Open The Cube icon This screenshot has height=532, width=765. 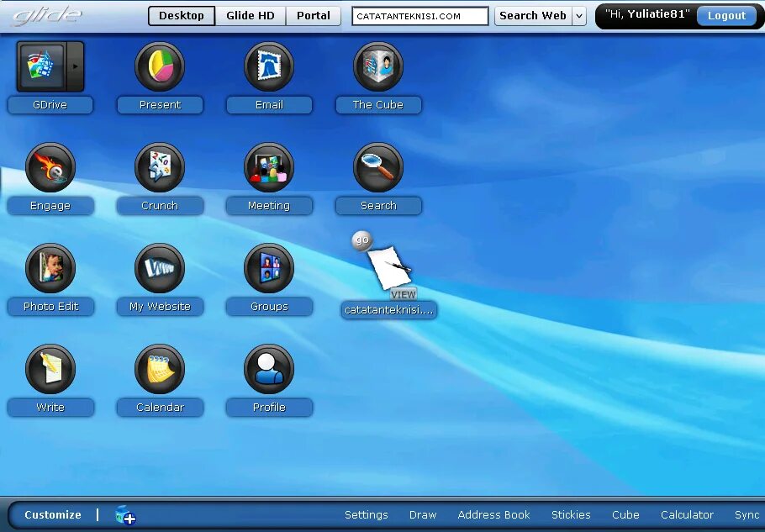point(378,66)
